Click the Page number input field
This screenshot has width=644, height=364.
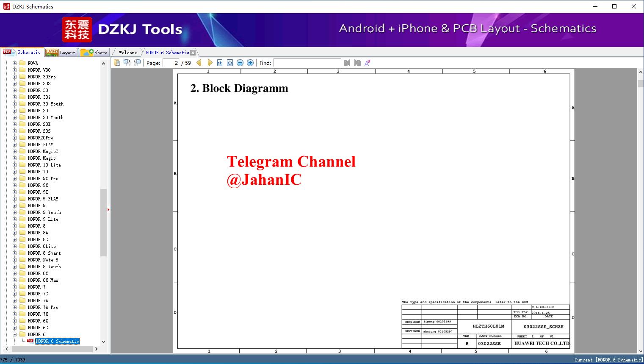[x=171, y=63]
